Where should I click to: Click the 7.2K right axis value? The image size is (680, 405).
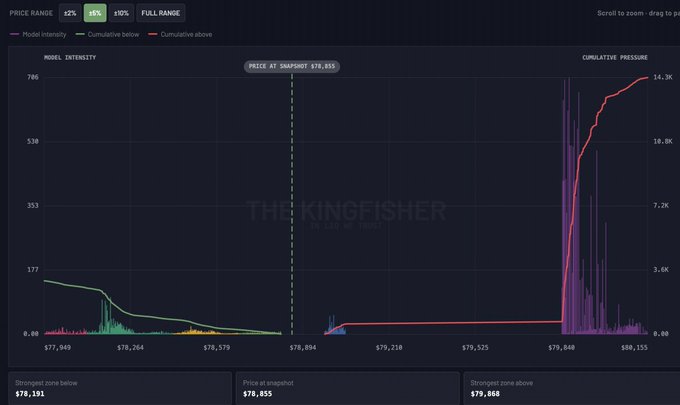(661, 206)
